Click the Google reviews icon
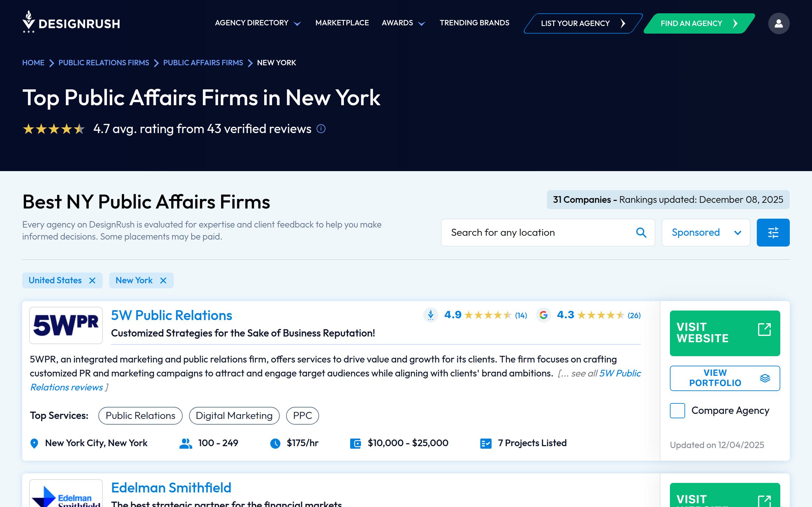This screenshot has height=507, width=812. [x=544, y=315]
